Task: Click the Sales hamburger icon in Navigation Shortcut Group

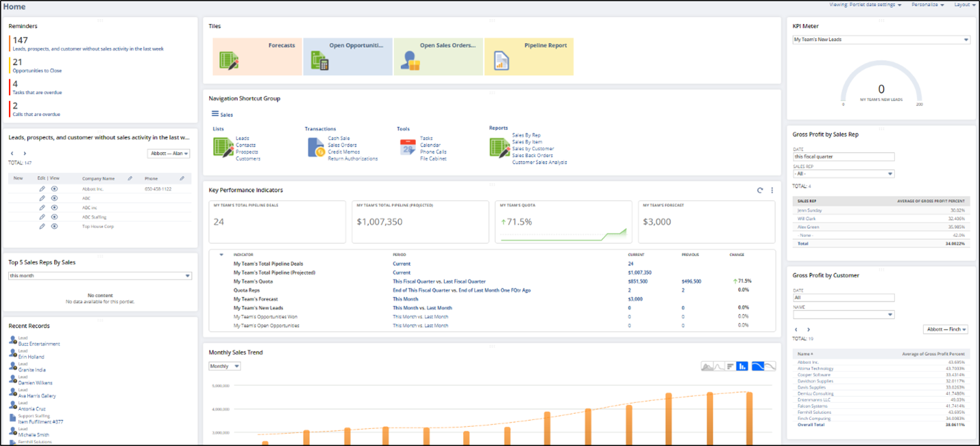Action: click(215, 114)
